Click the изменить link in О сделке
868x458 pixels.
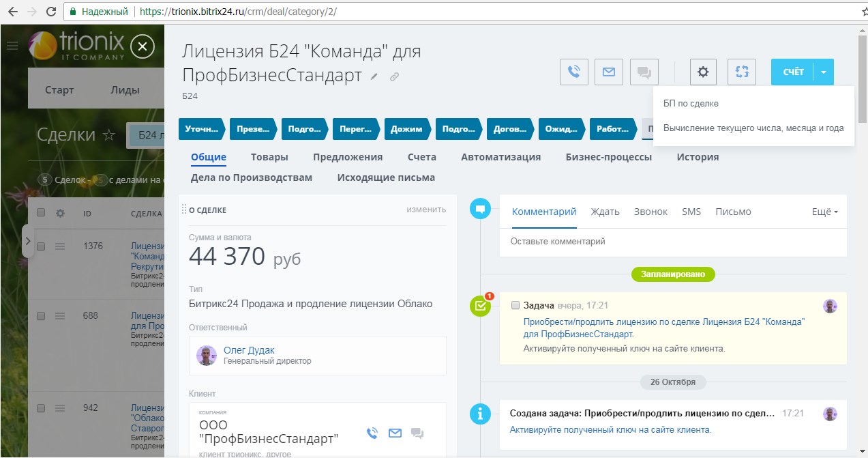tap(426, 210)
